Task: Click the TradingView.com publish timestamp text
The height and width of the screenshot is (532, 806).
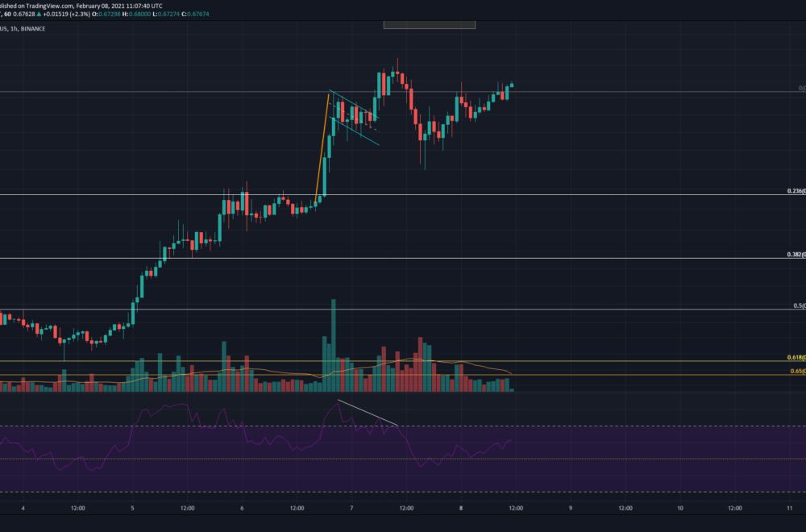Action: (x=81, y=6)
